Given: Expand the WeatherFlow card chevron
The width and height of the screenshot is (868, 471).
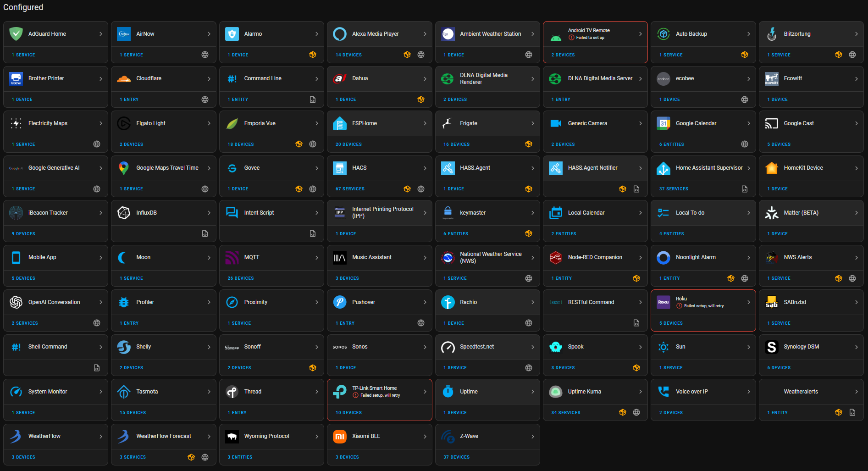Looking at the screenshot, I should click(101, 436).
